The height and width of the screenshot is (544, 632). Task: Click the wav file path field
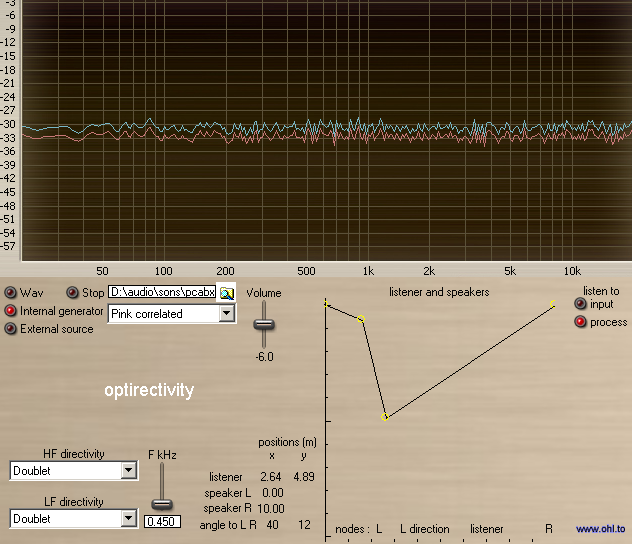tap(162, 292)
